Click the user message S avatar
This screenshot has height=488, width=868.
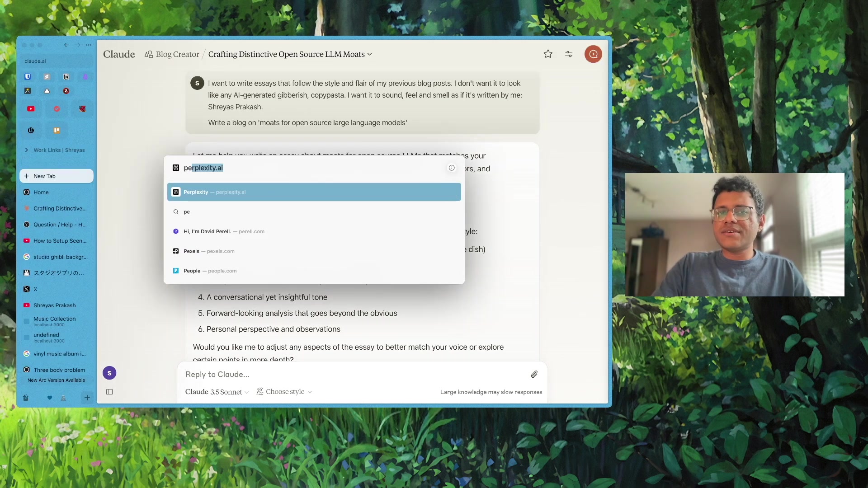point(197,83)
